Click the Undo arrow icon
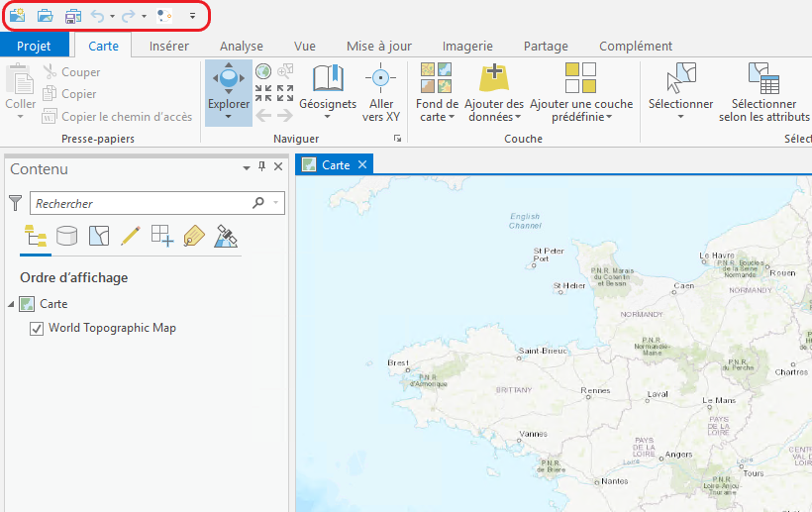812x512 pixels. click(97, 16)
